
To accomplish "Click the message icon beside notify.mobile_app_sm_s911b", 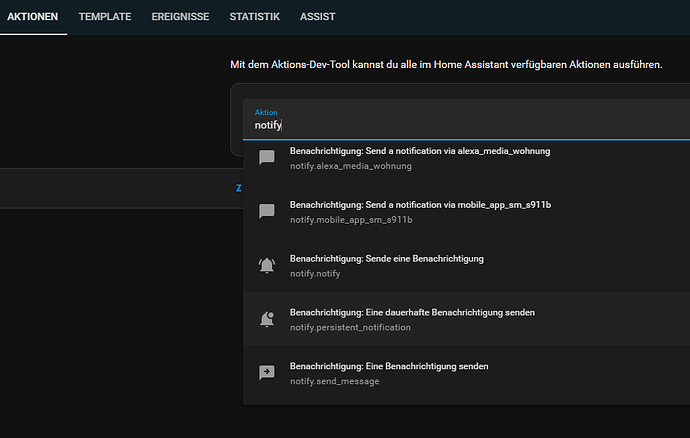I will tap(267, 211).
